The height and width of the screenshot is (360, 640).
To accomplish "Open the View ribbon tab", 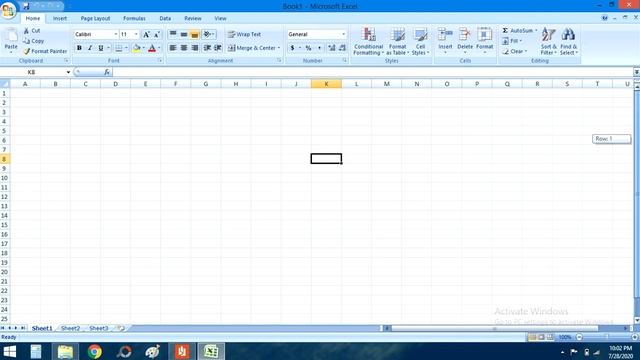I will 220,18.
